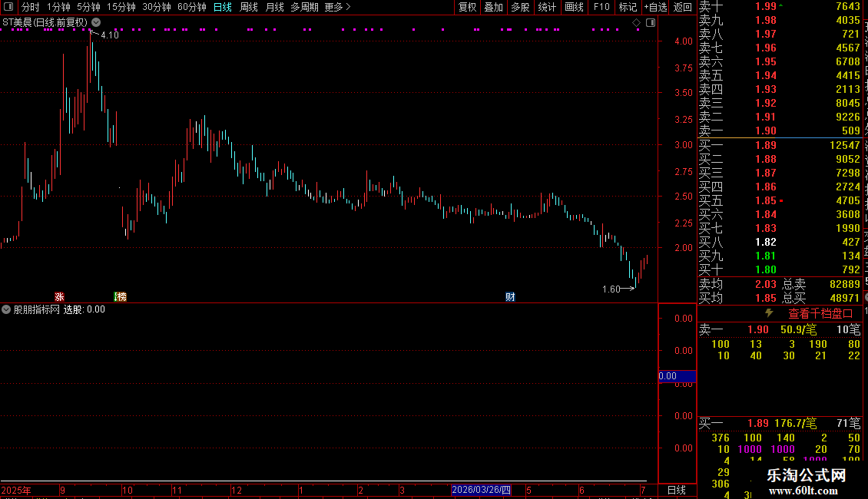Click the 选股: 0.00 indicator text
Viewport: 868px width, 499px height.
pyautogui.click(x=84, y=309)
